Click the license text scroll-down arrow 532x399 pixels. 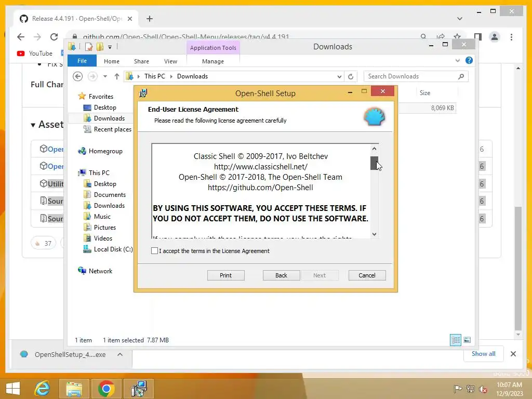point(374,234)
